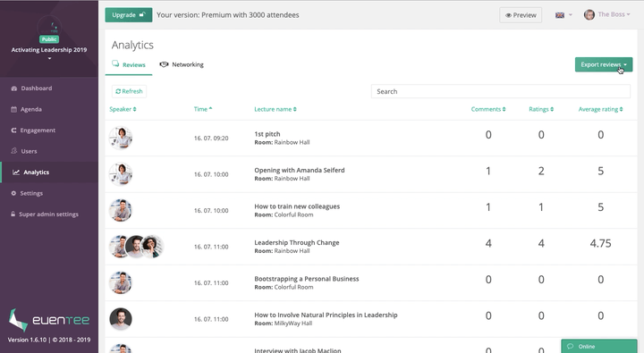Screen dimensions: 644x353
Task: Open the Online chat widget
Action: point(599,346)
